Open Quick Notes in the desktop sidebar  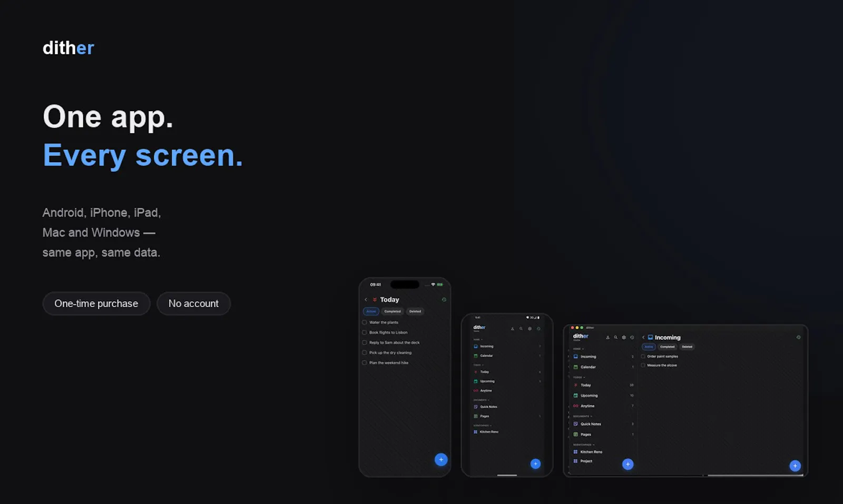[x=603, y=424]
